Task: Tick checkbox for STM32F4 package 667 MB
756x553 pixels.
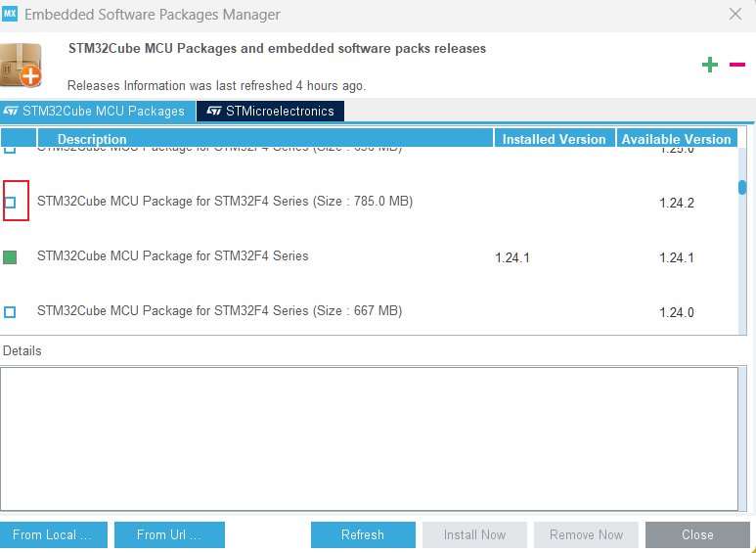Action: click(10, 312)
